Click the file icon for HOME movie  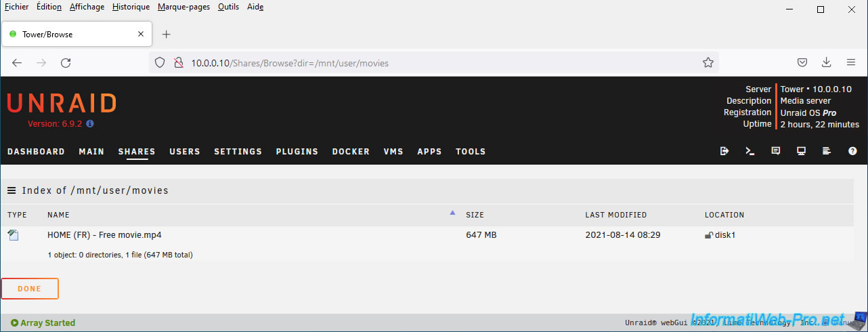point(14,235)
